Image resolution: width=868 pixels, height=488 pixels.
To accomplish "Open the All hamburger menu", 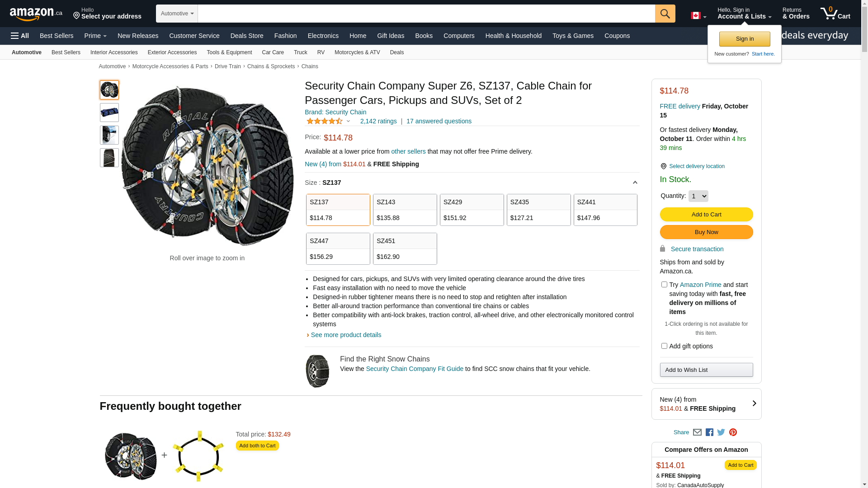I will click(x=20, y=36).
